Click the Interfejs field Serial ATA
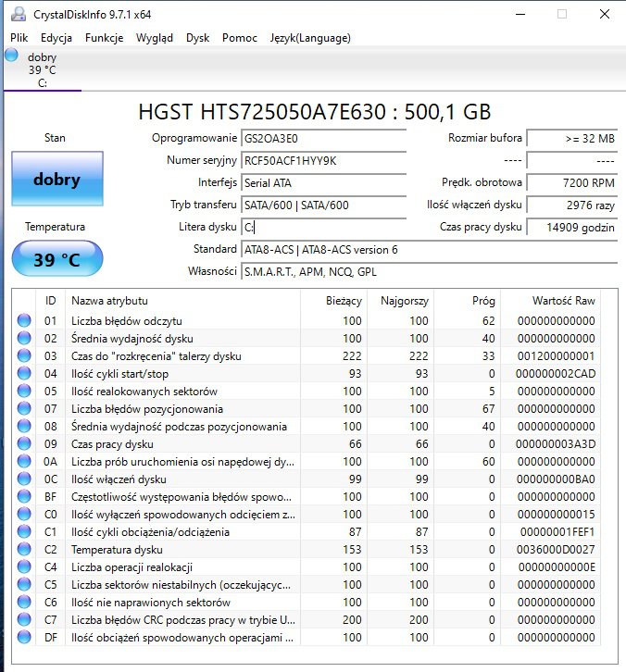 pyautogui.click(x=324, y=183)
